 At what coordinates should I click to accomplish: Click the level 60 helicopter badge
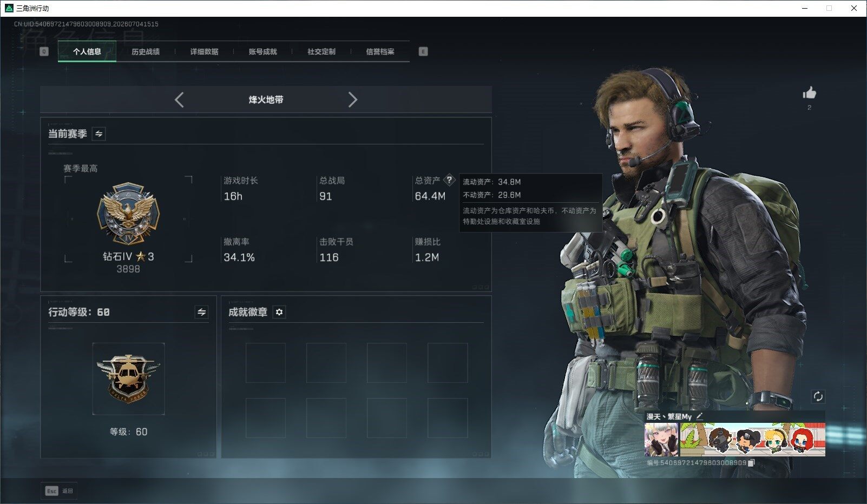point(128,379)
